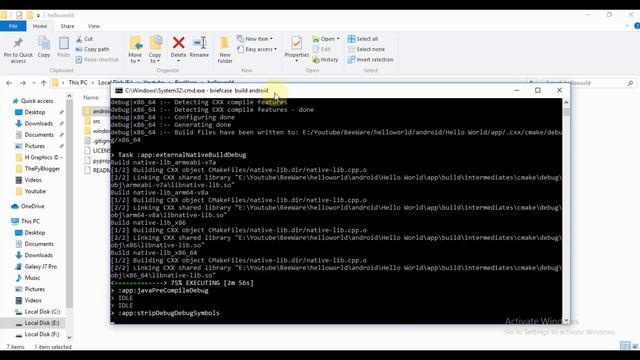
Task: Click the Edit ribbon command
Action: tap(322, 49)
